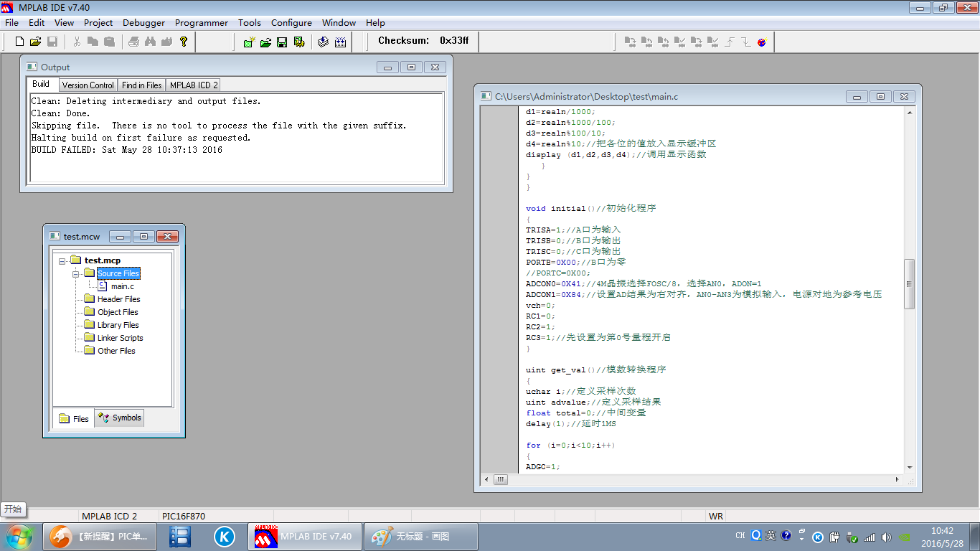Select the Linker Scripts folder
Viewport: 980px width, 551px height.
pyautogui.click(x=121, y=338)
